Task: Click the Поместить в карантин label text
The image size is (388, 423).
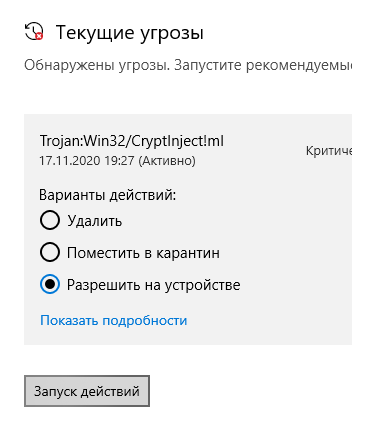Action: tap(143, 253)
